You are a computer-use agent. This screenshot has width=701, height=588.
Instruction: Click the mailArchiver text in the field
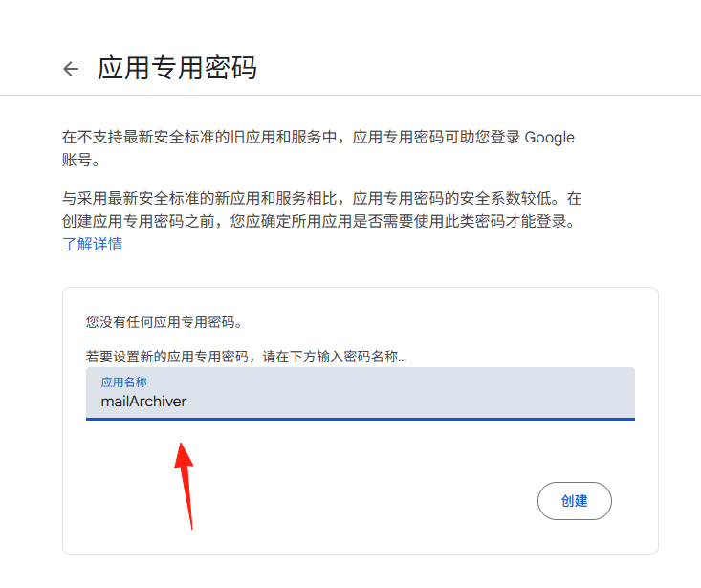[143, 402]
